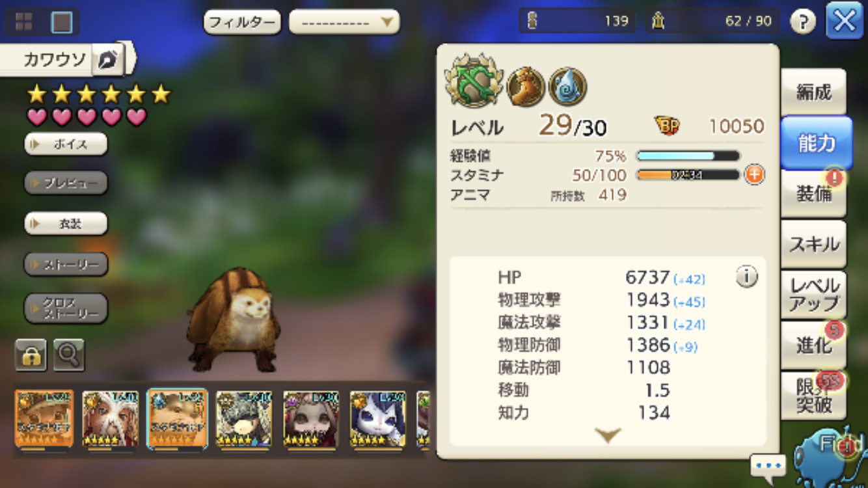Switch to the 装備 tab
Viewport: 868px width, 488px height.
(814, 193)
